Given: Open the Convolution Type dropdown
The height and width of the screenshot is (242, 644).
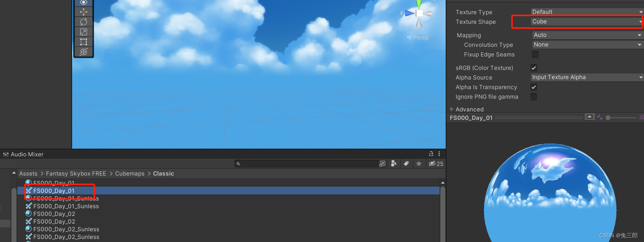Looking at the screenshot, I should [x=588, y=45].
